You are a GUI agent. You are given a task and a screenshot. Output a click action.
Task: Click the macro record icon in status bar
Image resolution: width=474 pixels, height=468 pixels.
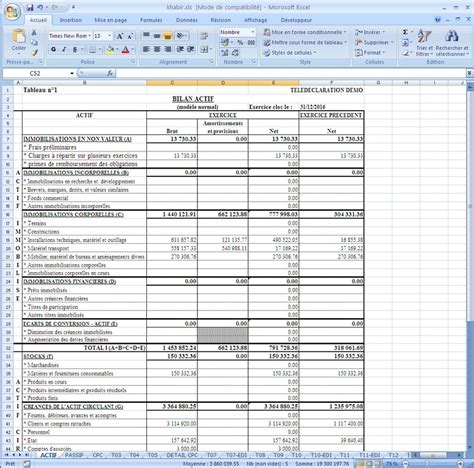[x=27, y=464]
